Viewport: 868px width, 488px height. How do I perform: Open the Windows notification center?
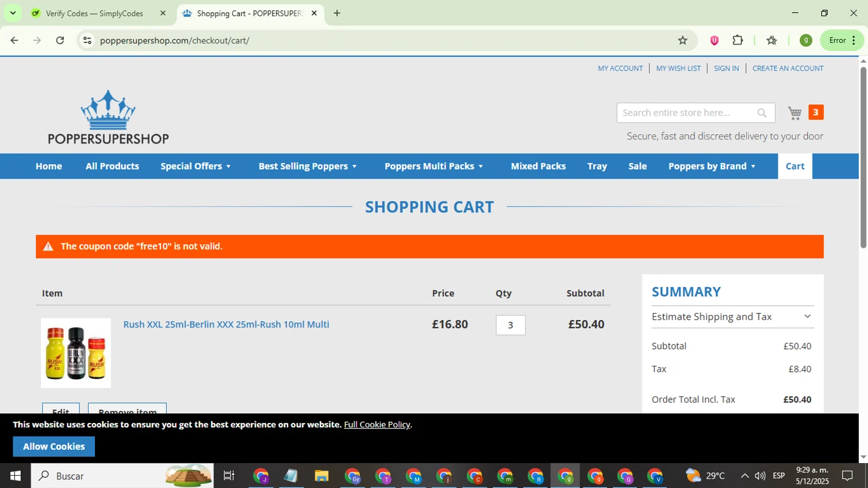pos(848,476)
